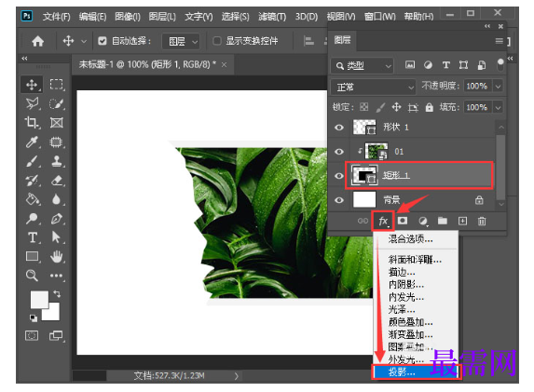Filter for type layers
The width and height of the screenshot is (534, 392).
pos(445,65)
